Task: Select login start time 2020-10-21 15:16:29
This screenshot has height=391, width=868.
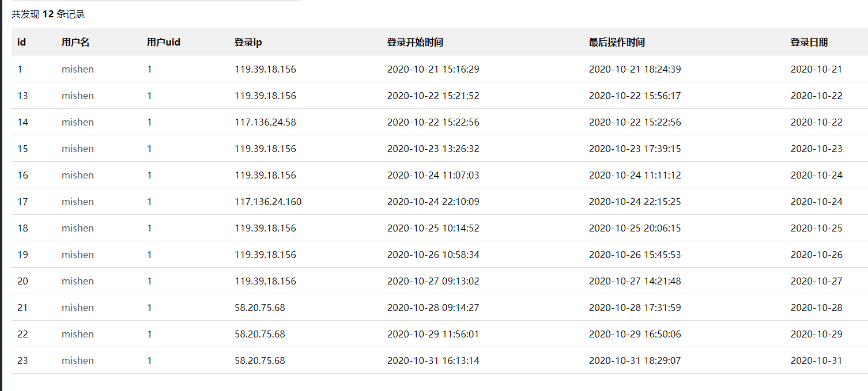Action: pos(433,69)
